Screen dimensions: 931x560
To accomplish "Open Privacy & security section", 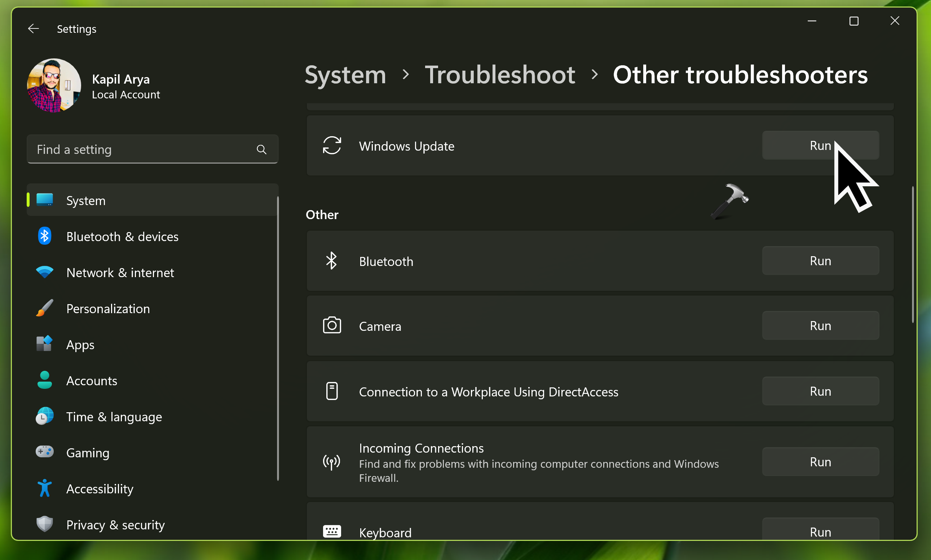I will [x=115, y=525].
